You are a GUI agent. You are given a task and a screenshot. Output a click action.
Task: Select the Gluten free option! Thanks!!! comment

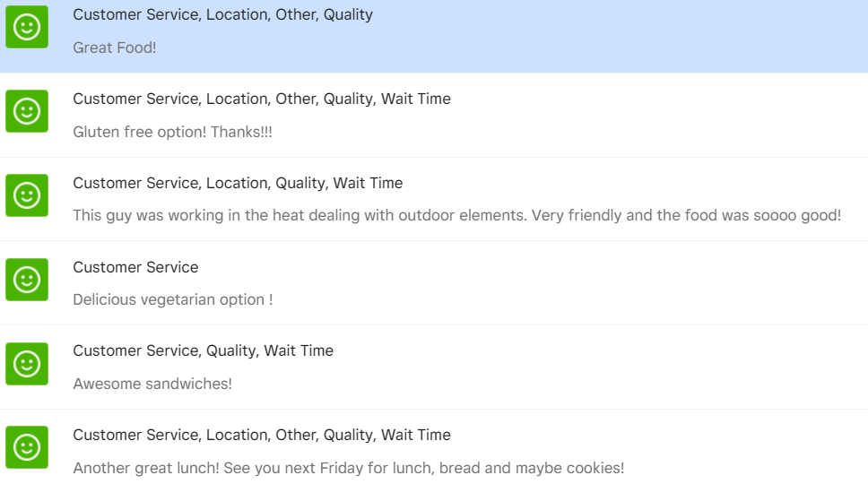point(173,132)
